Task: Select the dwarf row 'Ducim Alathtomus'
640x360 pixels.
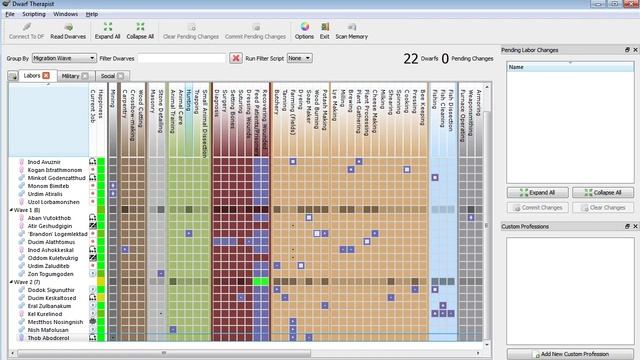Action: tap(49, 242)
